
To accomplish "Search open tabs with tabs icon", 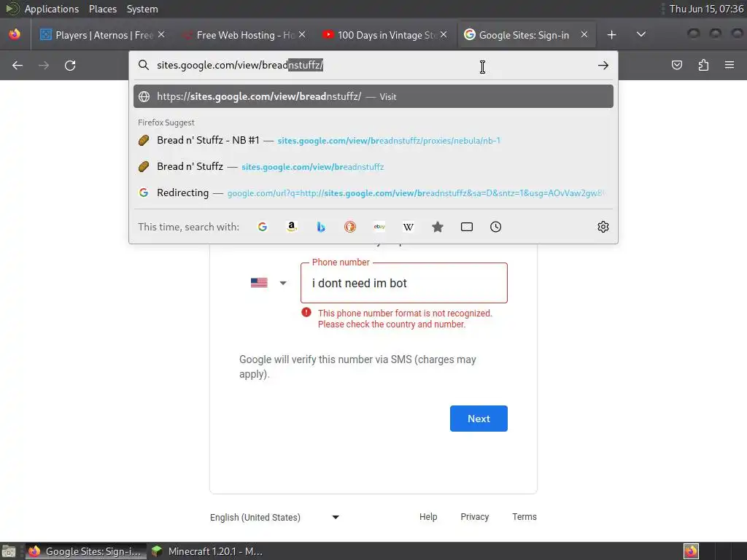I will (467, 227).
